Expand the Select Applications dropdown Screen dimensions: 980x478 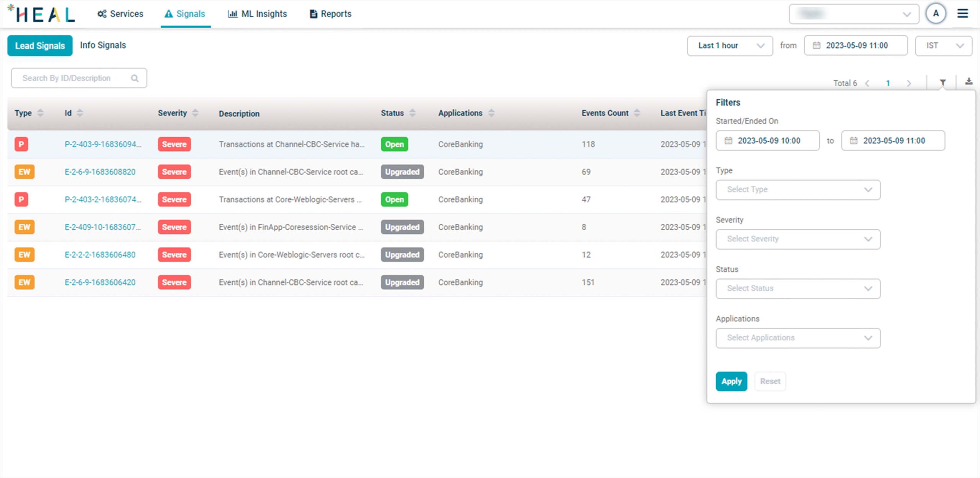coord(798,338)
